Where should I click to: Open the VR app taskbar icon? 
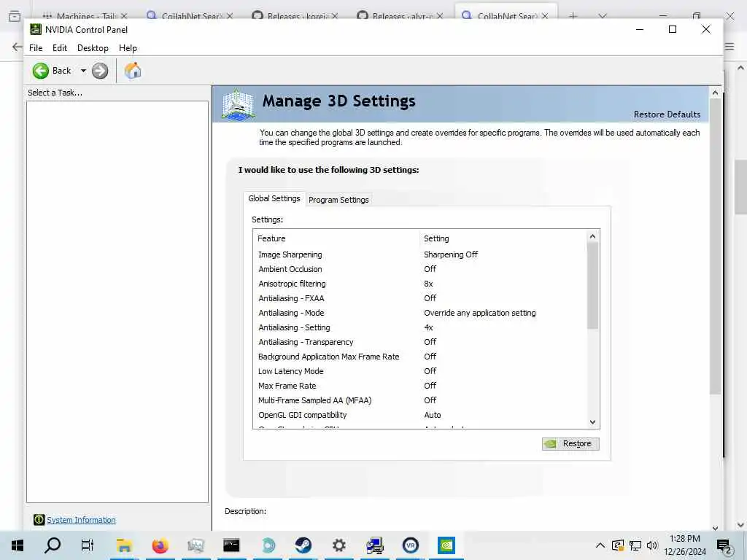tap(410, 545)
